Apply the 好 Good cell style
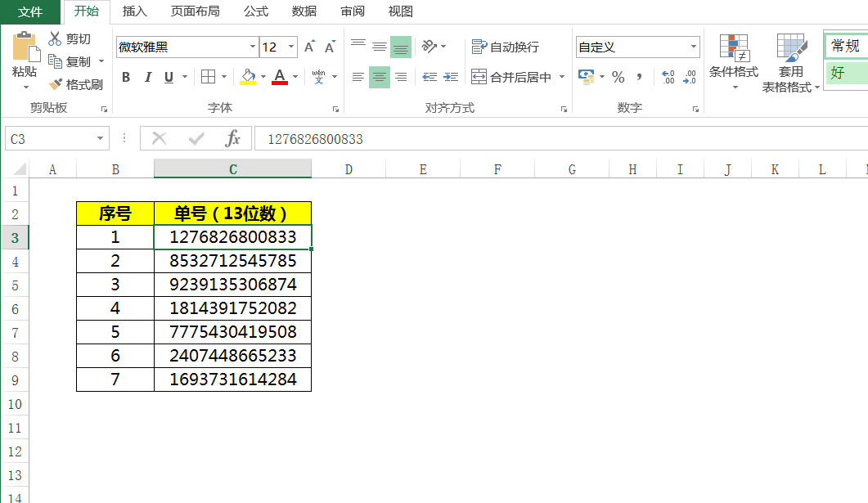This screenshot has width=868, height=503. (847, 73)
